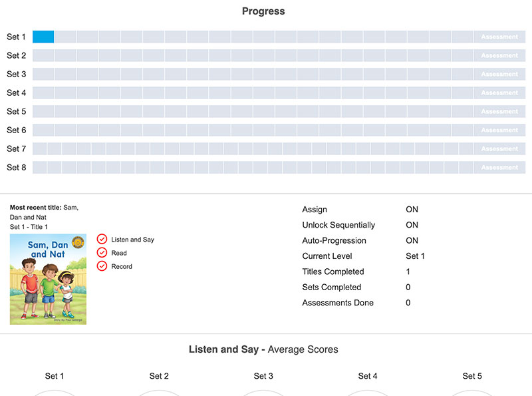Screen dimensions: 532x396
Task: Select Set 4 under Listen and Say scores
Action: (368, 376)
